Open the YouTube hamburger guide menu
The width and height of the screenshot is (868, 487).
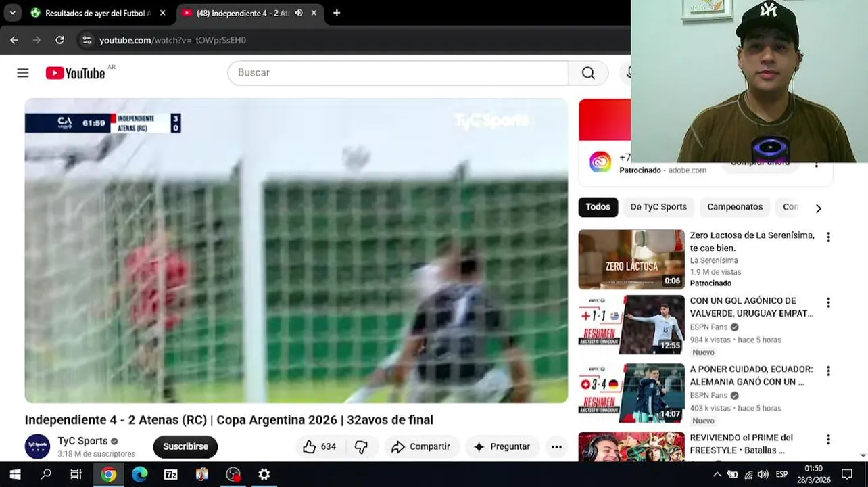pyautogui.click(x=23, y=73)
